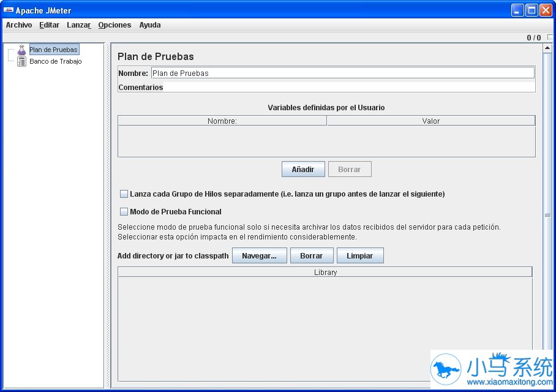
Task: Close the Apache JMeter window
Action: click(x=546, y=10)
